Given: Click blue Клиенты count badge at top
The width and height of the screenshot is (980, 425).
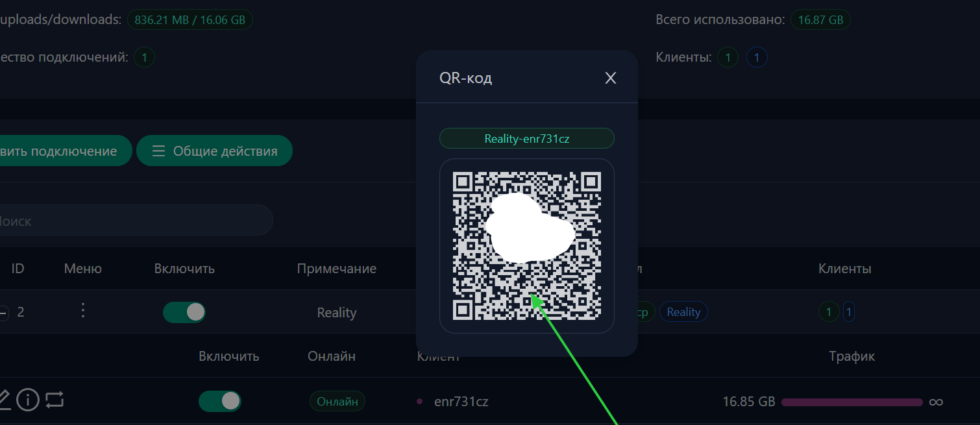Looking at the screenshot, I should click(757, 58).
